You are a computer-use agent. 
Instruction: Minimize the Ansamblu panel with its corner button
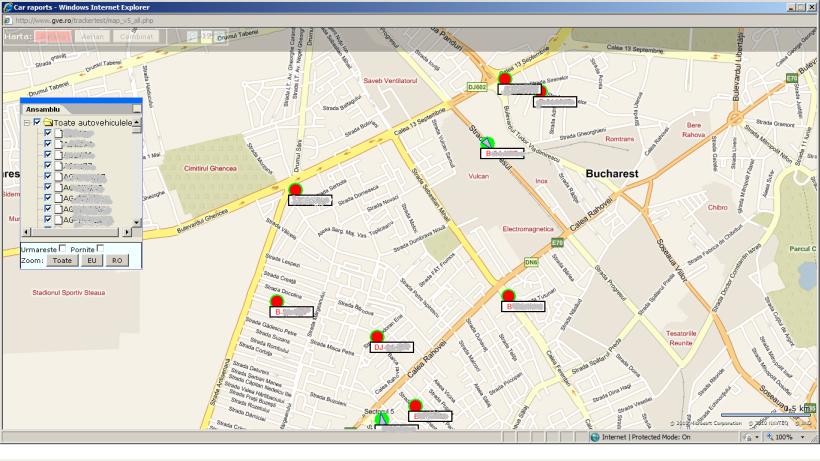point(137,107)
